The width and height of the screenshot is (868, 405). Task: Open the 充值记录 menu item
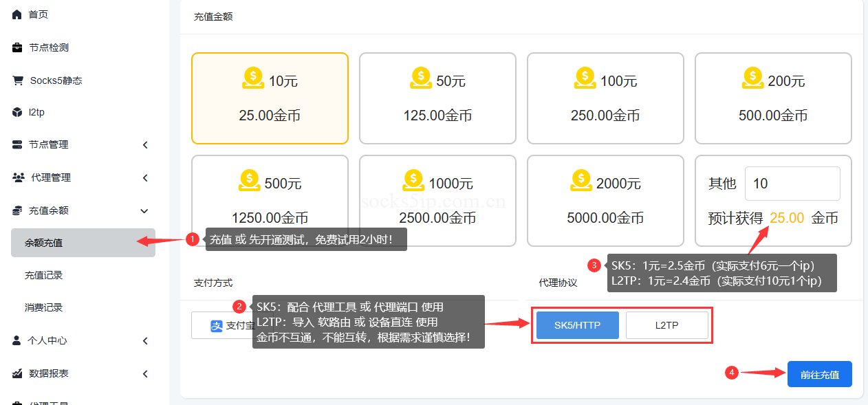[44, 275]
